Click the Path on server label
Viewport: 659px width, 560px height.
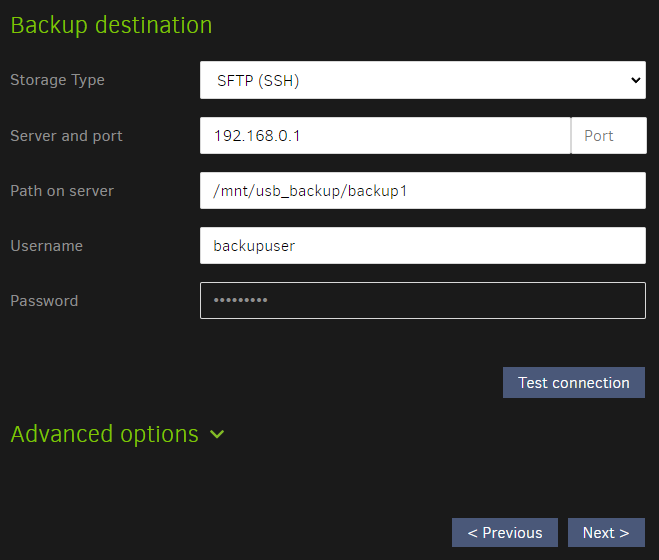pos(62,191)
